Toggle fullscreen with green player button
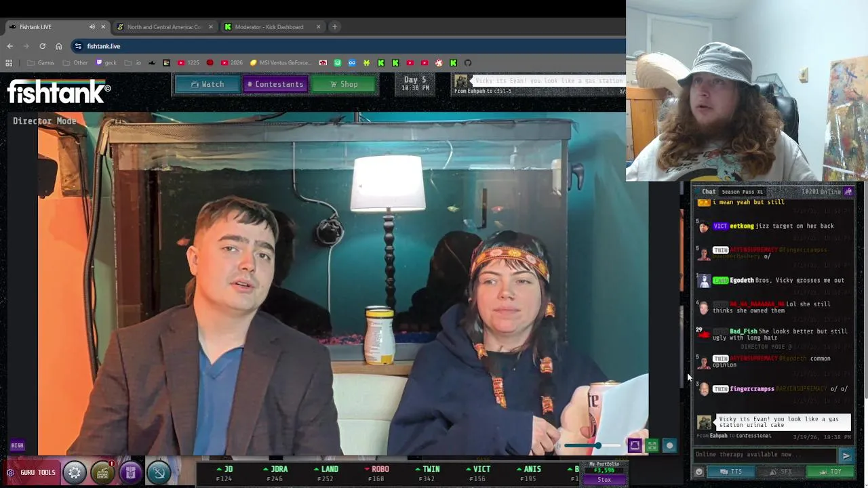This screenshot has height=488, width=868. [652, 445]
